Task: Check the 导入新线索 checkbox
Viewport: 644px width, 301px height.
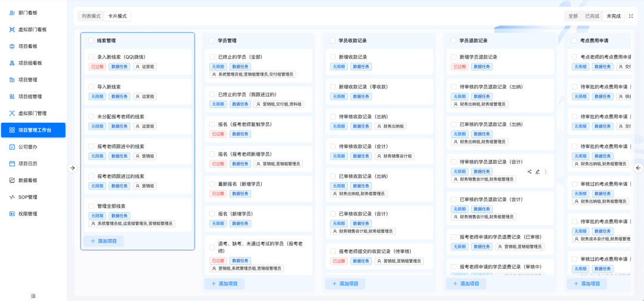Action: coord(91,87)
